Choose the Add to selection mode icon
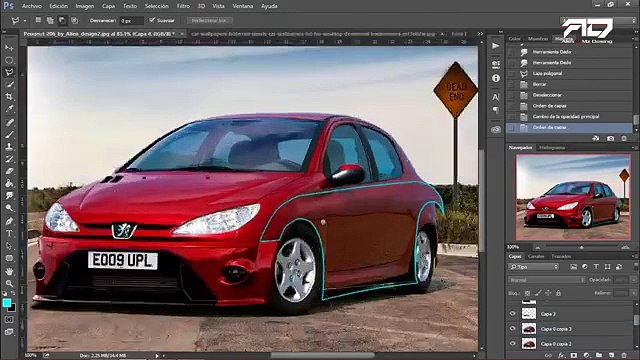The width and height of the screenshot is (640, 360). point(50,20)
